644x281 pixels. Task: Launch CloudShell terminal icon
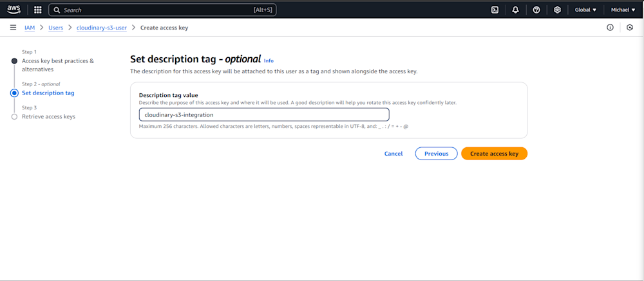point(495,10)
